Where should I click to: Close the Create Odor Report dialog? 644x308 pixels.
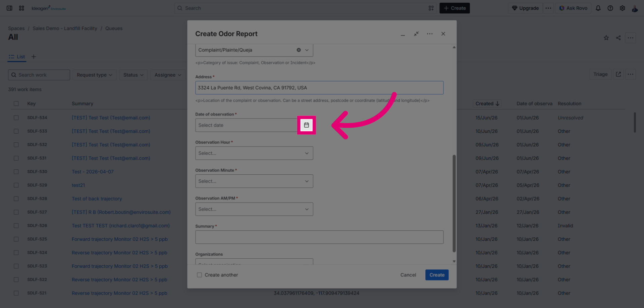click(443, 34)
